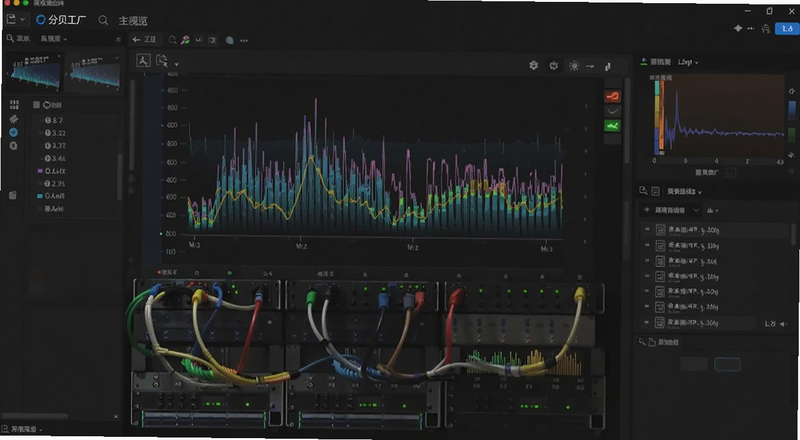
Task: Click the horizontal scrollbar at bottom left
Action: click(35, 417)
